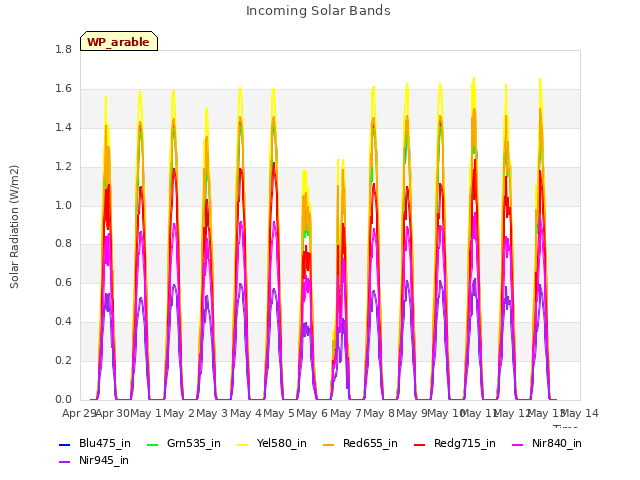
Task: Click the May 7 x-axis tick label
Action: click(x=346, y=413)
